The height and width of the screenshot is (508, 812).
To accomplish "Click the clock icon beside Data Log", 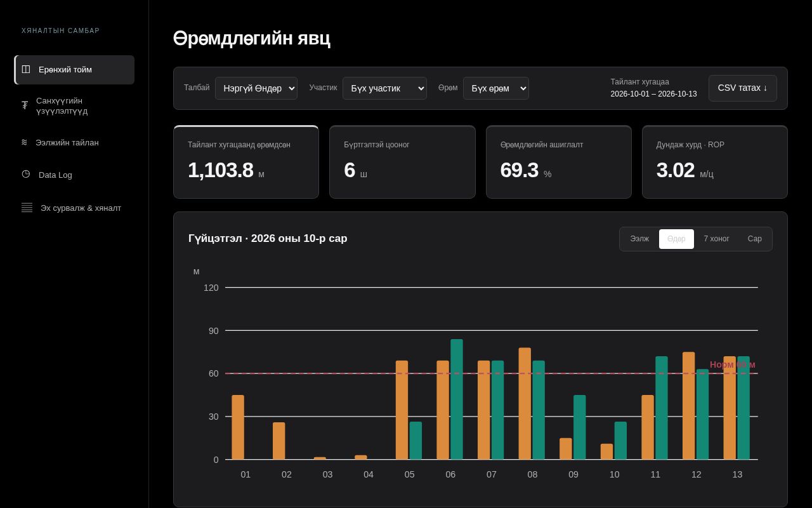I will (x=26, y=174).
